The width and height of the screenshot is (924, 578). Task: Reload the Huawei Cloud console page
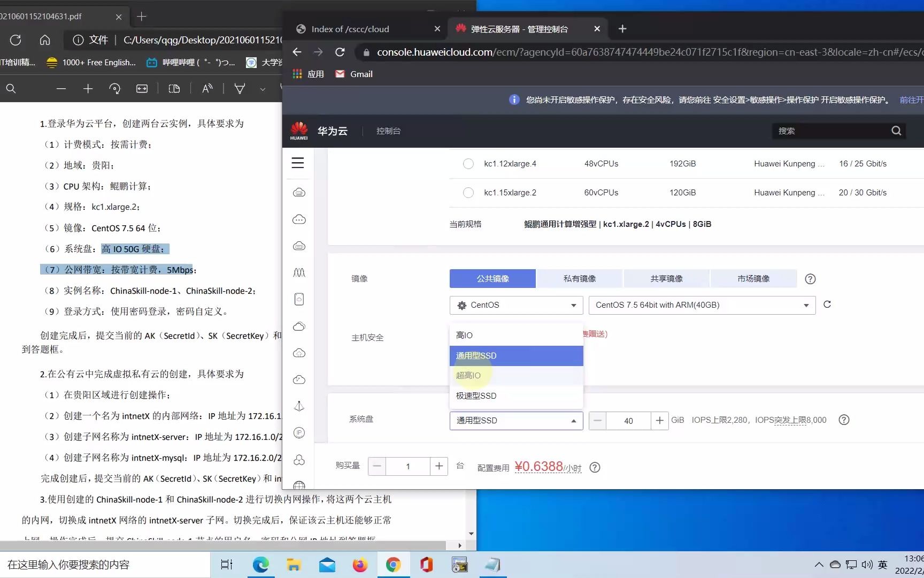(340, 52)
